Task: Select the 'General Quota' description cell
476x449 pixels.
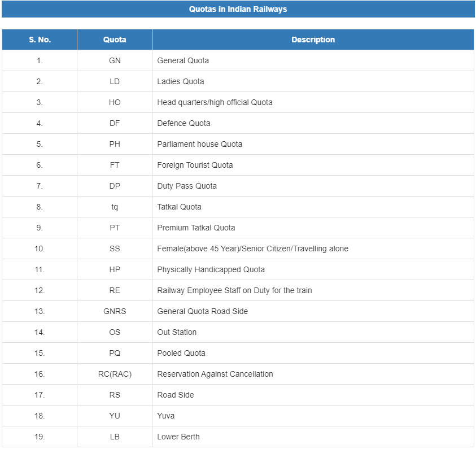Action: 183,60
